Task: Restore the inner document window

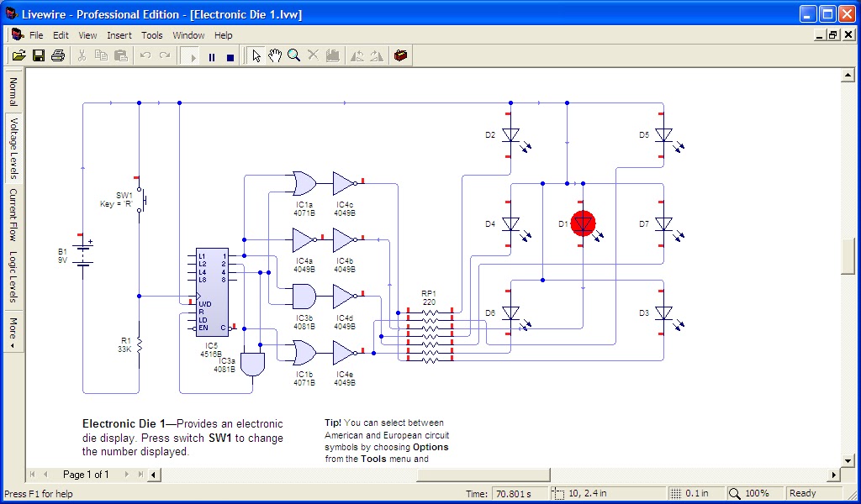Action: click(x=833, y=35)
